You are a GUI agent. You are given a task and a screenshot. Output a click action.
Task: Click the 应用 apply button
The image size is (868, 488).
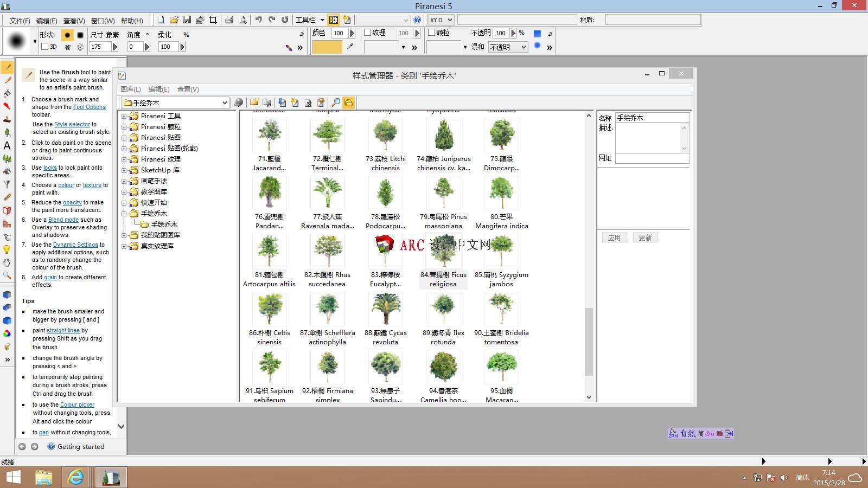(x=614, y=237)
